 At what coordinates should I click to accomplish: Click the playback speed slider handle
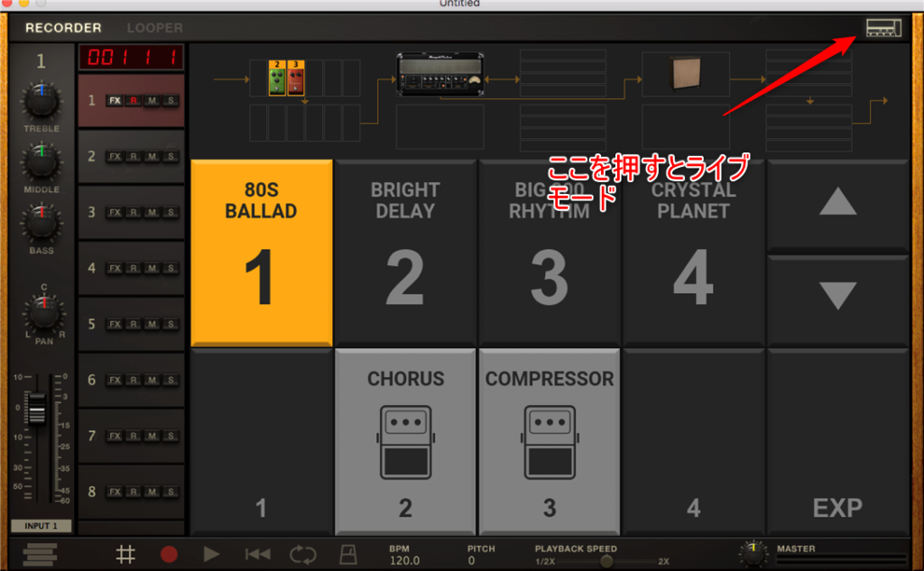pos(605,561)
